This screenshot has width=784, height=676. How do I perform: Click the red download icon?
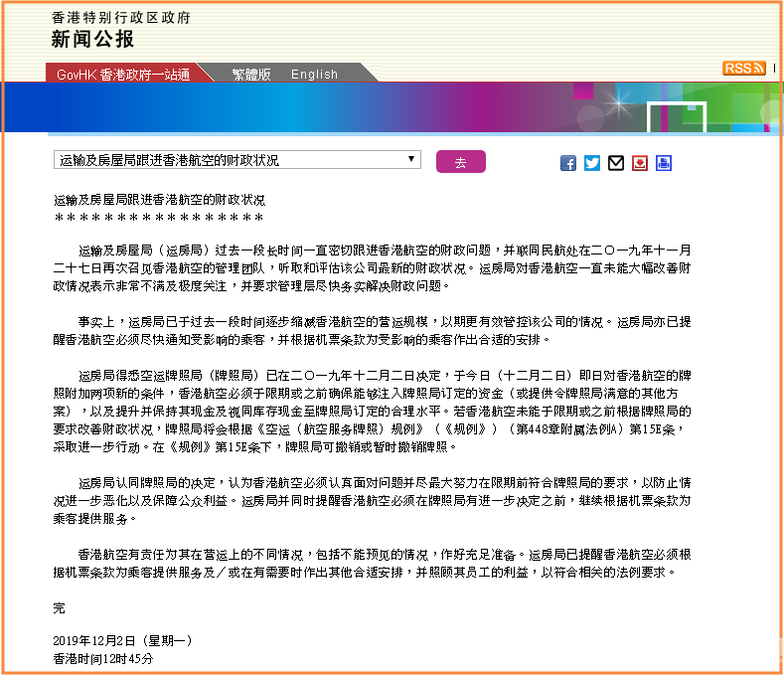click(640, 163)
